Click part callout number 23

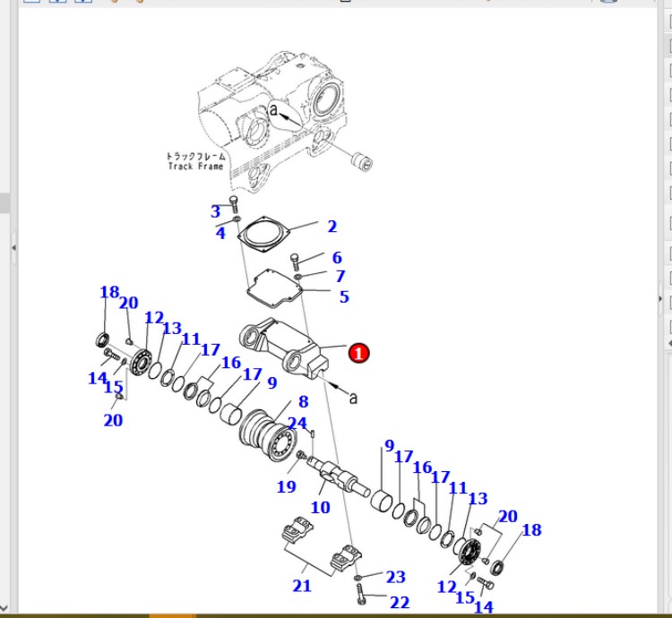coord(395,577)
